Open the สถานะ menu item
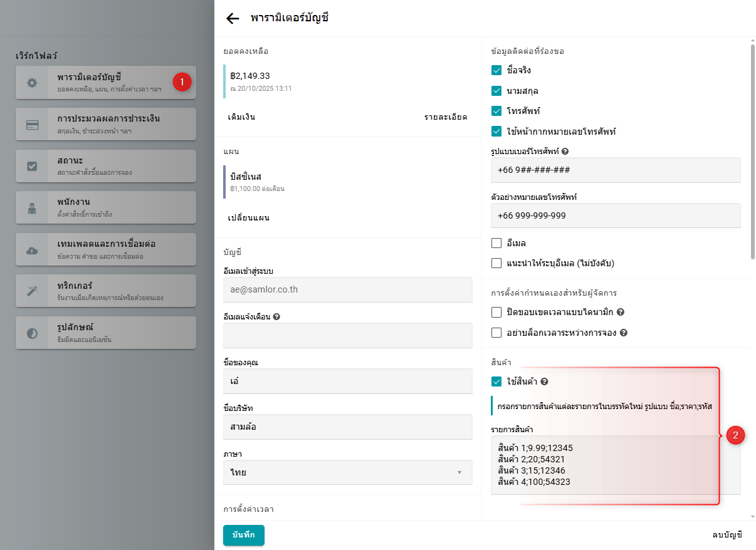The height and width of the screenshot is (550, 756). pyautogui.click(x=105, y=166)
